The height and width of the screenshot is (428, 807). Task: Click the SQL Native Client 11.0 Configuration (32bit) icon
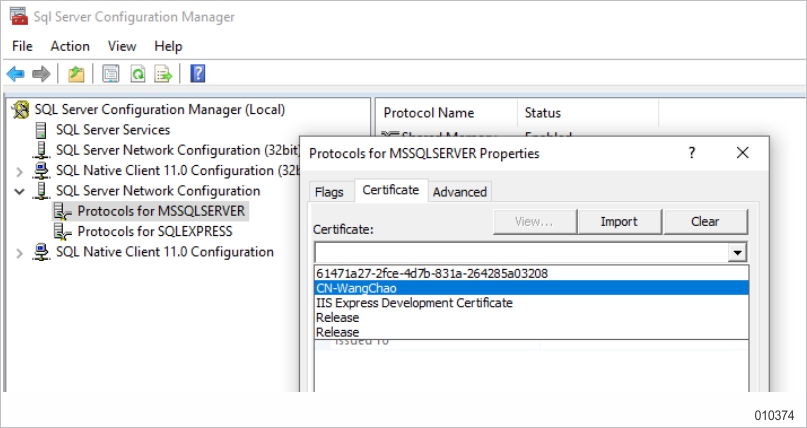(41, 170)
